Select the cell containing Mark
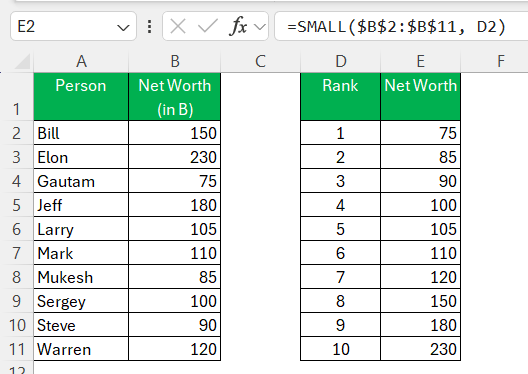The width and height of the screenshot is (528, 374). click(x=81, y=253)
